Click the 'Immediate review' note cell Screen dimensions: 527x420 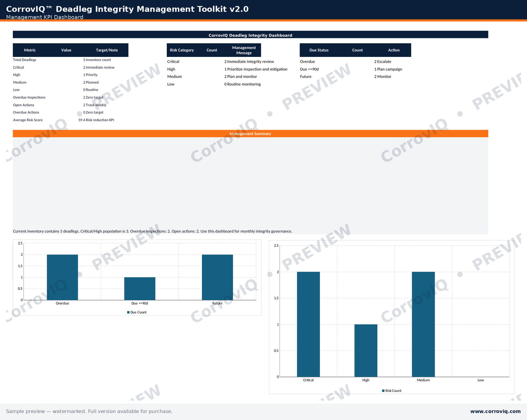tap(100, 67)
